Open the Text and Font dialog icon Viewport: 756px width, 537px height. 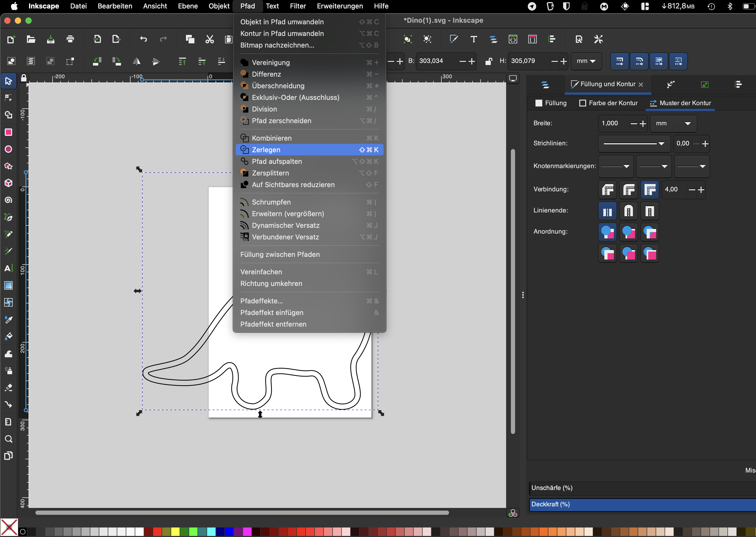pyautogui.click(x=474, y=39)
